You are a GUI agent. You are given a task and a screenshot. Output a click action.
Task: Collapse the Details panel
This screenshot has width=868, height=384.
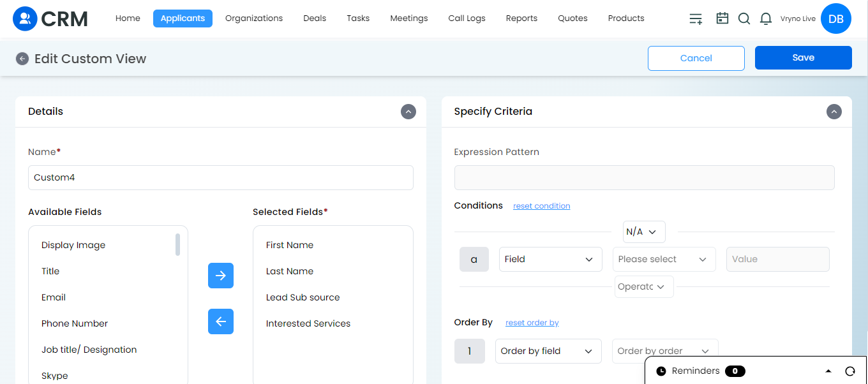pos(408,112)
